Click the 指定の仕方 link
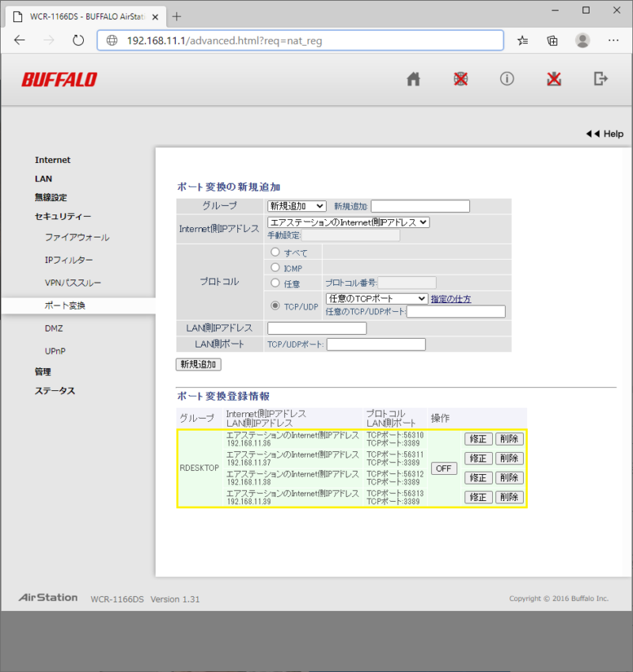 click(451, 299)
